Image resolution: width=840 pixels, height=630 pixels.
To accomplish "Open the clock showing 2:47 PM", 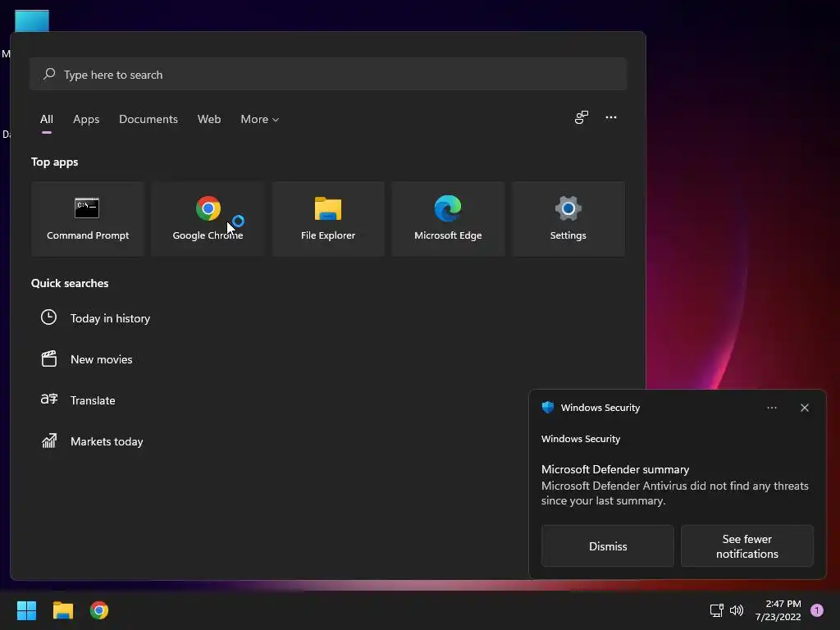I will coord(778,610).
